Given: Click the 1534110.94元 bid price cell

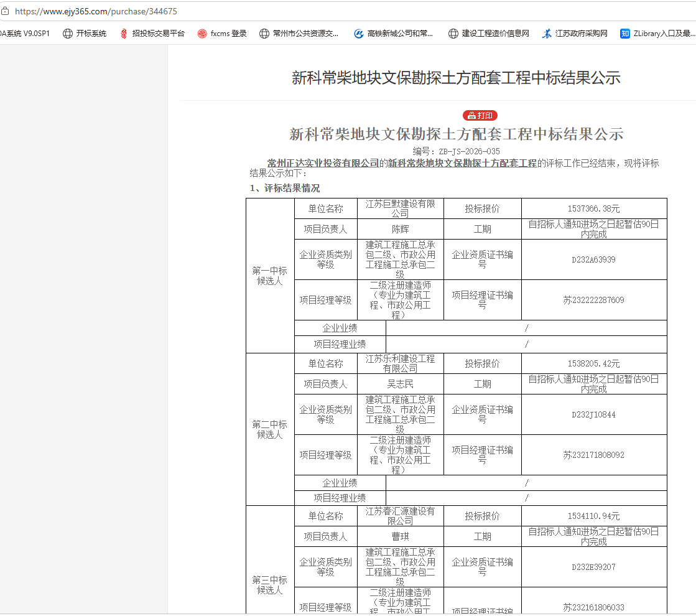Looking at the screenshot, I should pos(594,516).
